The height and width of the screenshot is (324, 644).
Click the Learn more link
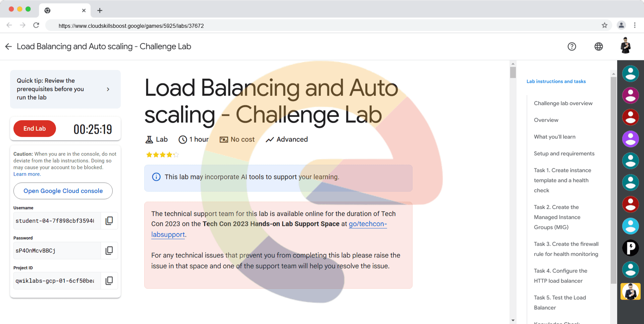(27, 174)
